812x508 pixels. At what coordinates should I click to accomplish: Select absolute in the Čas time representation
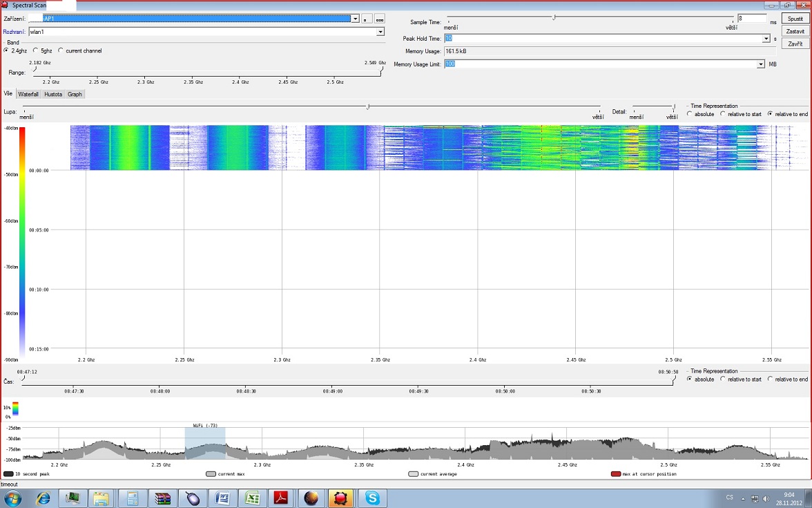690,379
